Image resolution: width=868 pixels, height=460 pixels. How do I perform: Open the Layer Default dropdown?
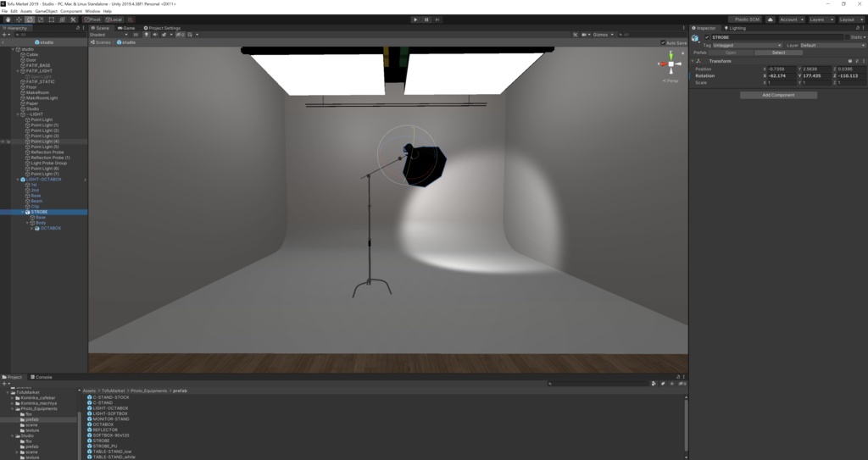832,46
